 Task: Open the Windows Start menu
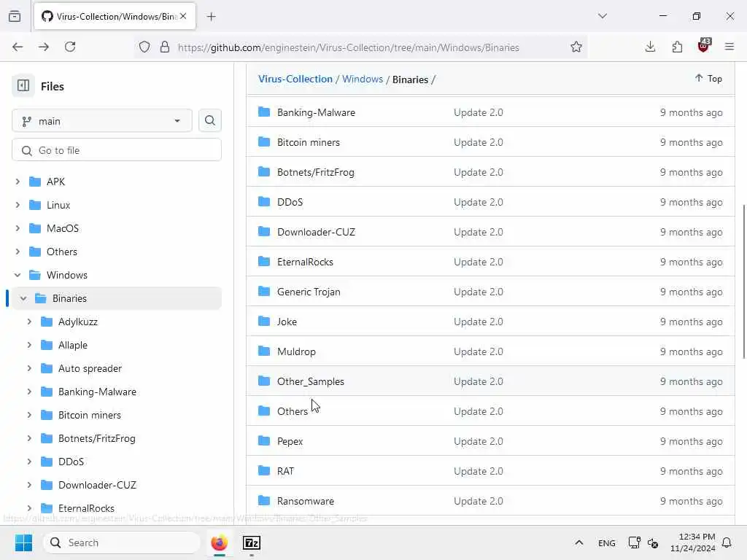23,542
